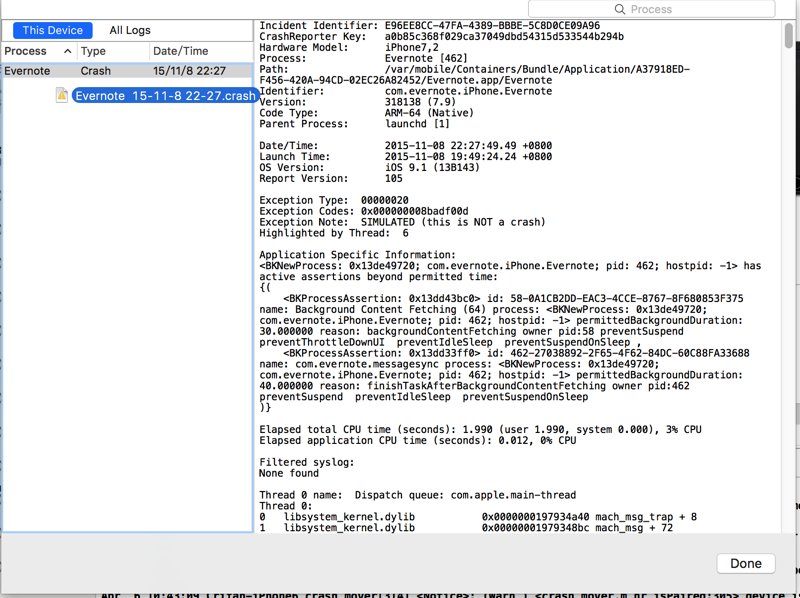Sort by the Type column header
The height and width of the screenshot is (598, 800).
(113, 51)
